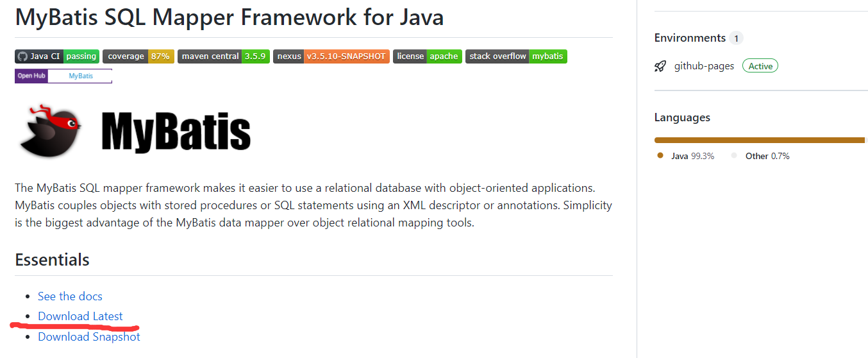Screen dimensions: 868x358
Task: Open the coverage 87% badge
Action: coord(138,56)
